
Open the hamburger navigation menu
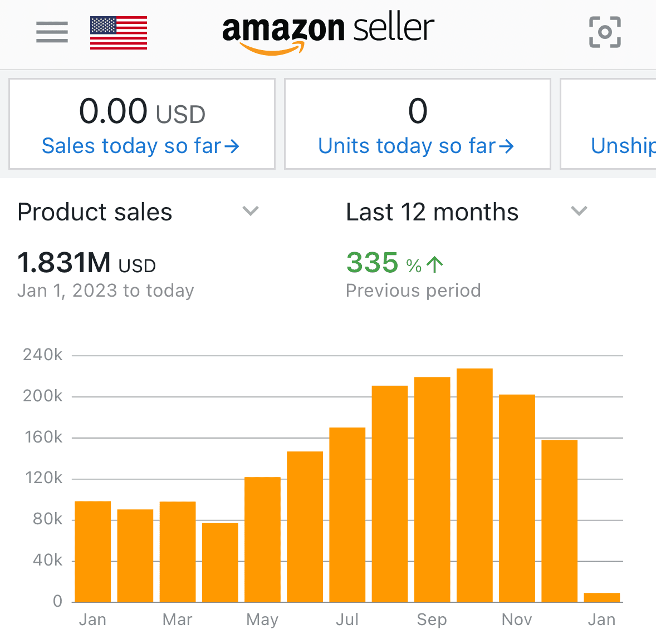pyautogui.click(x=52, y=32)
